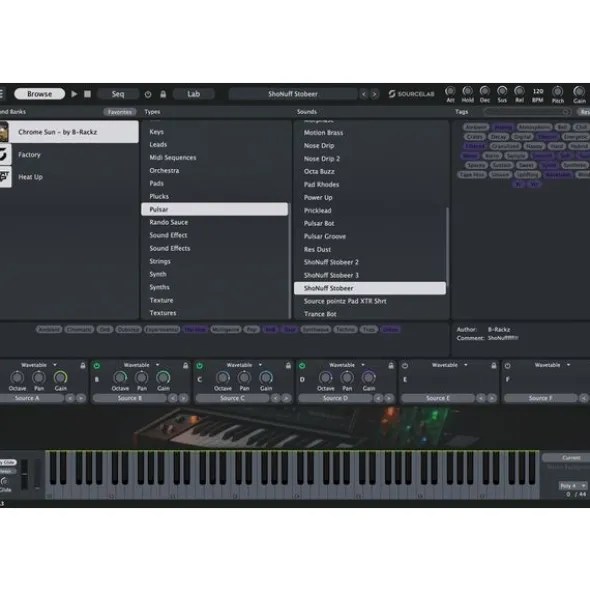Open the ShoNuff Stobeer preset name selector
590x591 pixels.
pos(293,94)
